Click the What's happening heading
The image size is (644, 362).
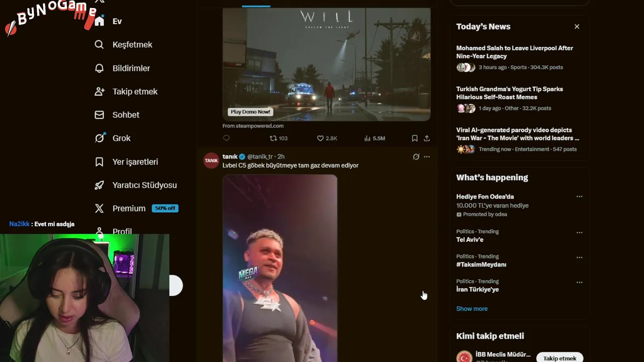tap(492, 177)
